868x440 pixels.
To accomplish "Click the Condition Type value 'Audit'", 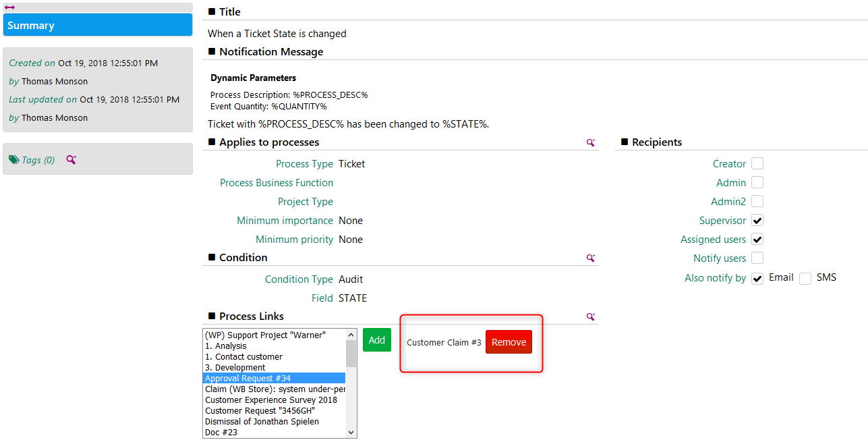I will [x=351, y=279].
